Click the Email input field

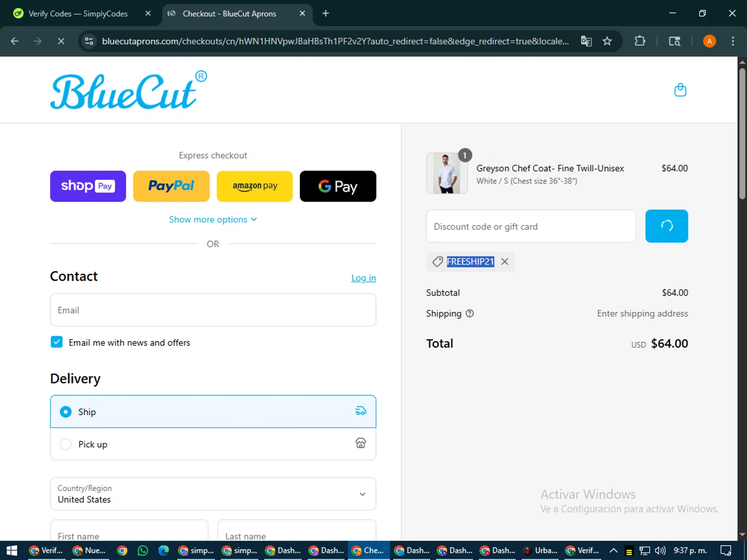213,310
